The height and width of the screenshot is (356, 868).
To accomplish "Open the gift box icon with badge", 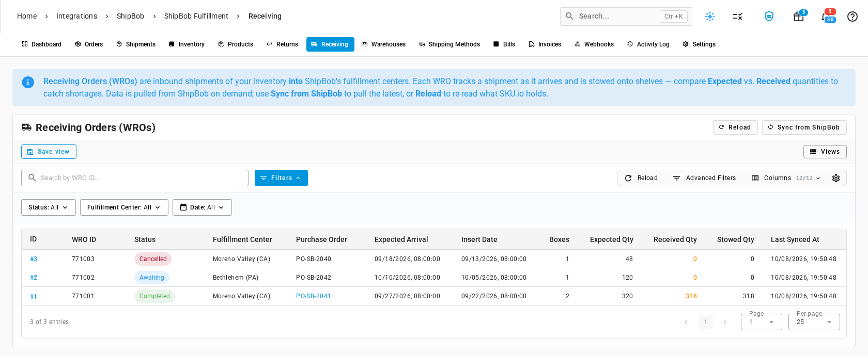I will 799,17.
